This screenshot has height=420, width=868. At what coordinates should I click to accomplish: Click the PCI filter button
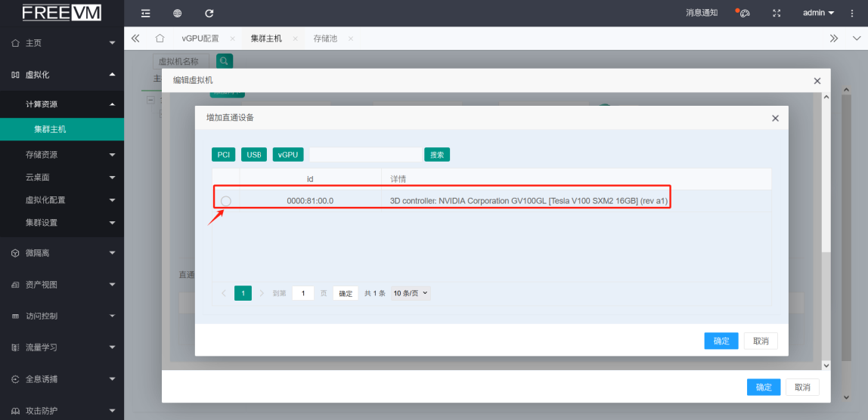(x=224, y=155)
